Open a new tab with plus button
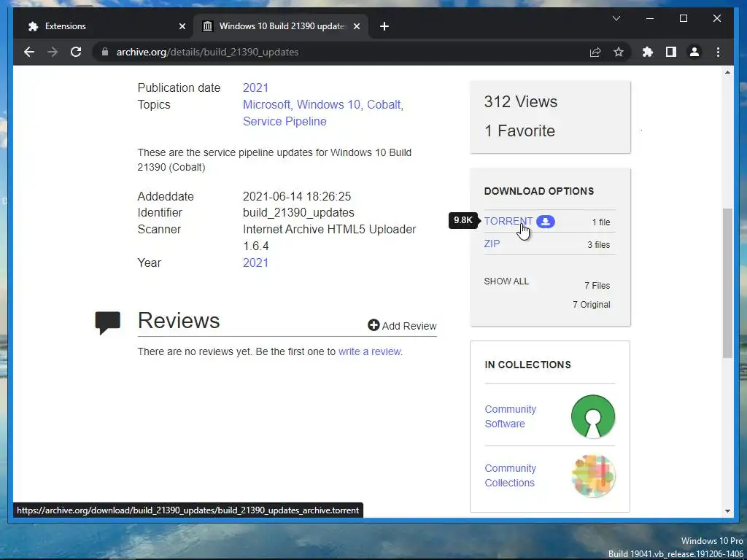Screen dimensions: 747x560 click(384, 26)
